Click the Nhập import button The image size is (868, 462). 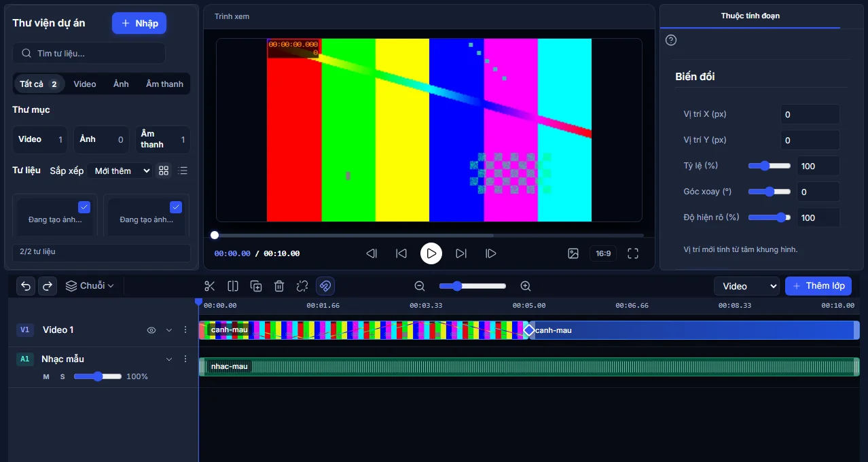coord(139,23)
